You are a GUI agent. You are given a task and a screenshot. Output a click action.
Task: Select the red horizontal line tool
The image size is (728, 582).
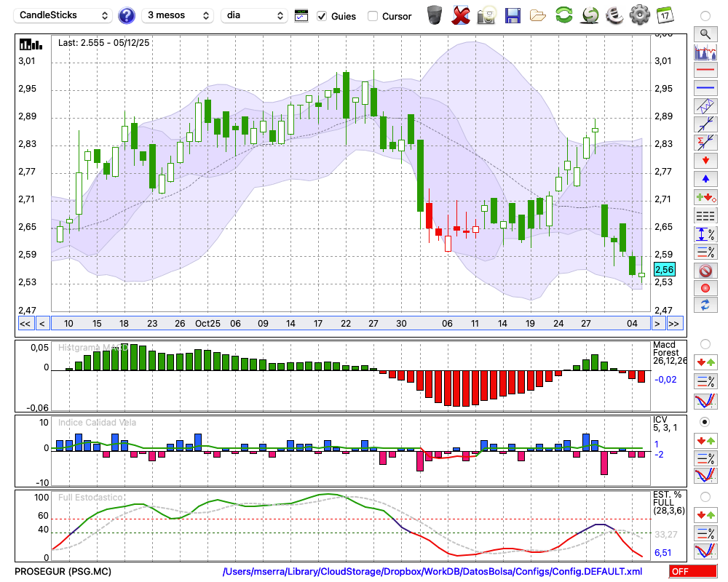point(705,70)
